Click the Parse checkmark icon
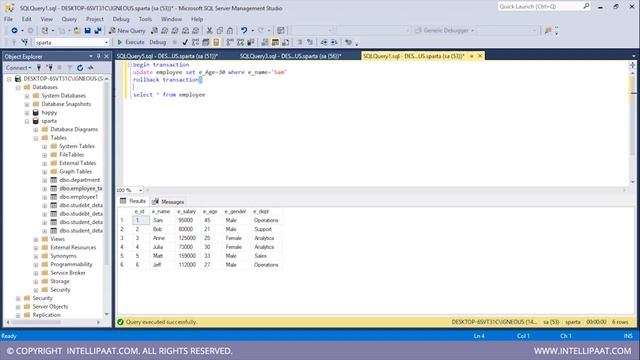Screen dimensions: 640x360 click(185, 42)
